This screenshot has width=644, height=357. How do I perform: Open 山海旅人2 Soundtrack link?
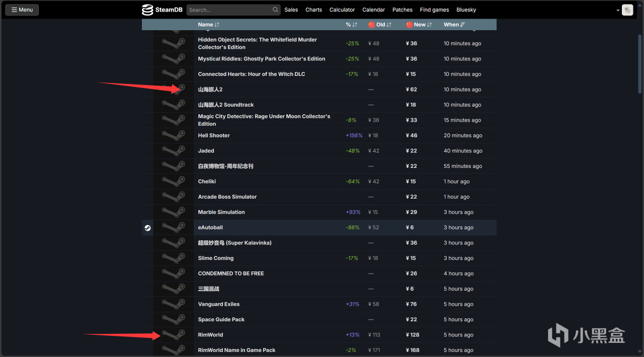pyautogui.click(x=226, y=105)
